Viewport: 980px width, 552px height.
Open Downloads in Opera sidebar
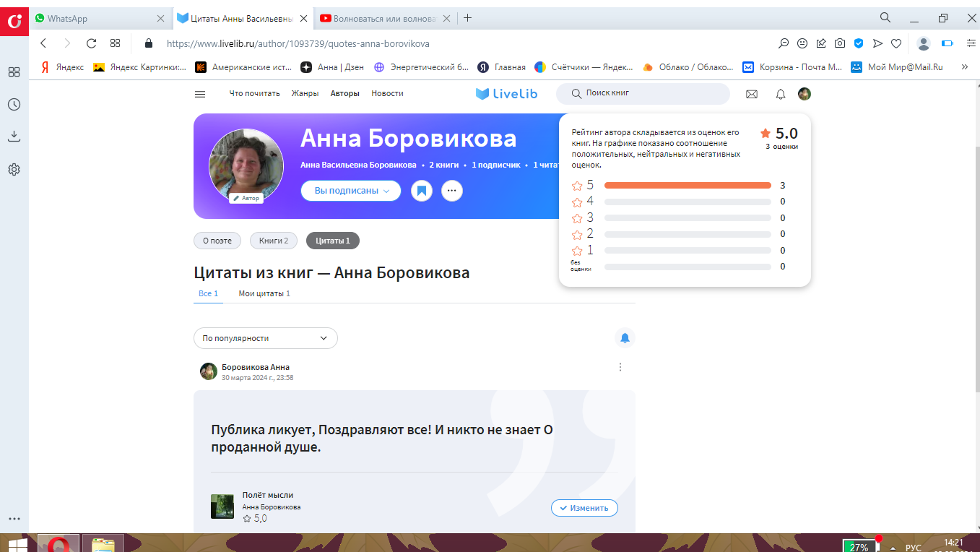tap(14, 136)
